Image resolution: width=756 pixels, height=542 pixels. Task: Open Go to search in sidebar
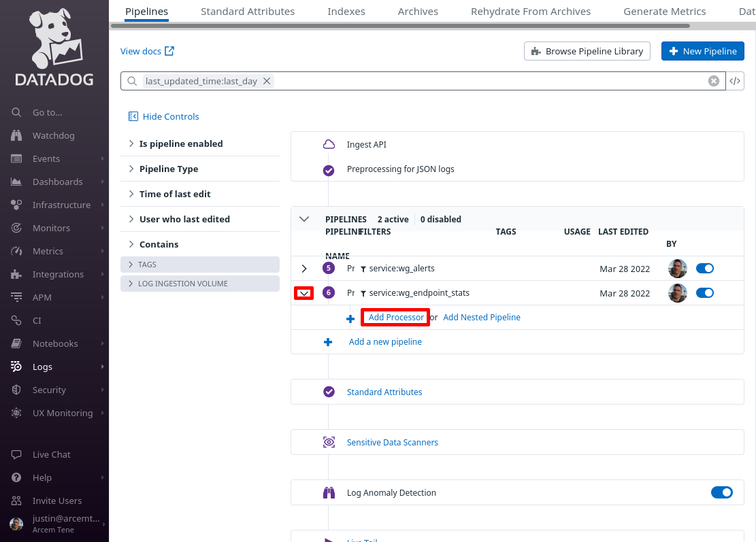click(x=47, y=112)
